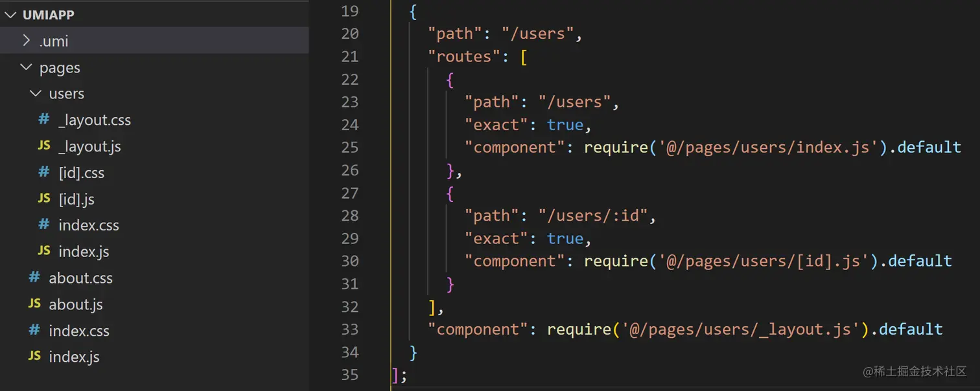Click the "/users/:id" path string

point(593,216)
